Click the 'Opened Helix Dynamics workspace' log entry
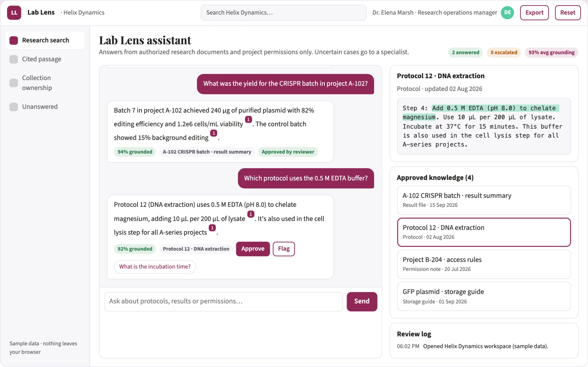Screen dimensions: 588x367 (x=485, y=346)
